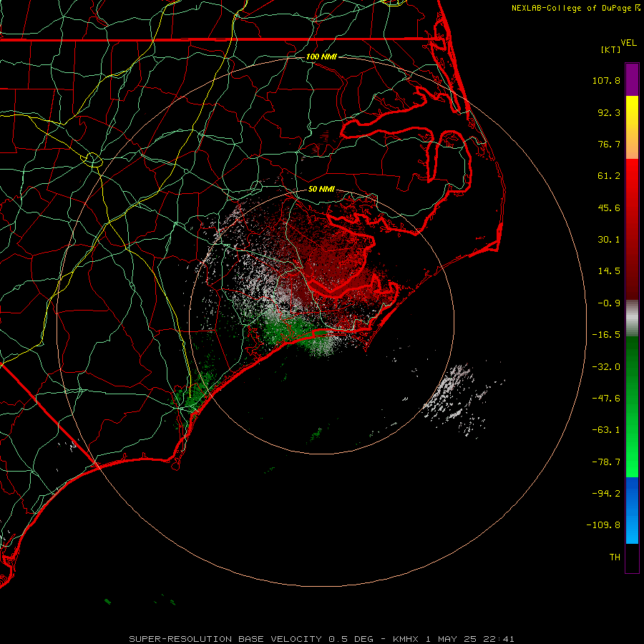This screenshot has width=644, height=644.
Task: Click the -78.7 velocity scale value
Action: (606, 462)
